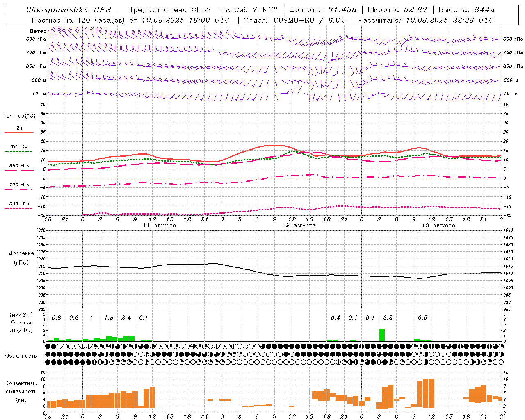Click the '1.9' precipitation amount value

pyautogui.click(x=109, y=317)
